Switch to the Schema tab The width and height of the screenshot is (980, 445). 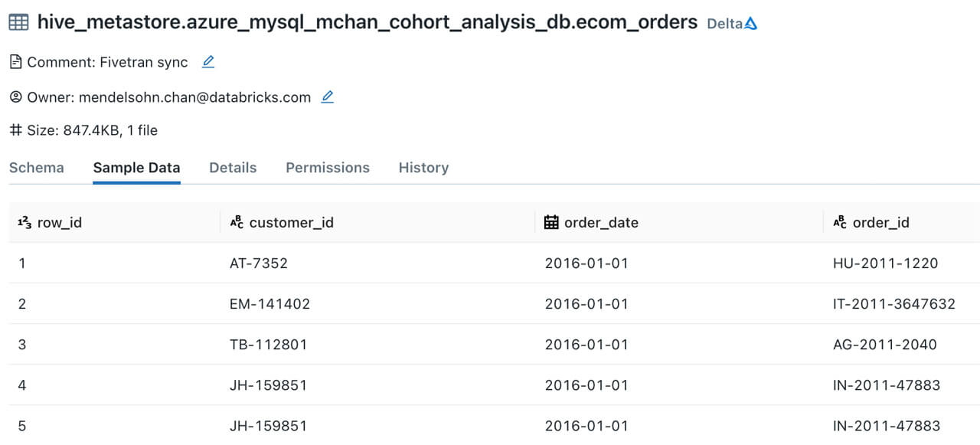click(37, 168)
